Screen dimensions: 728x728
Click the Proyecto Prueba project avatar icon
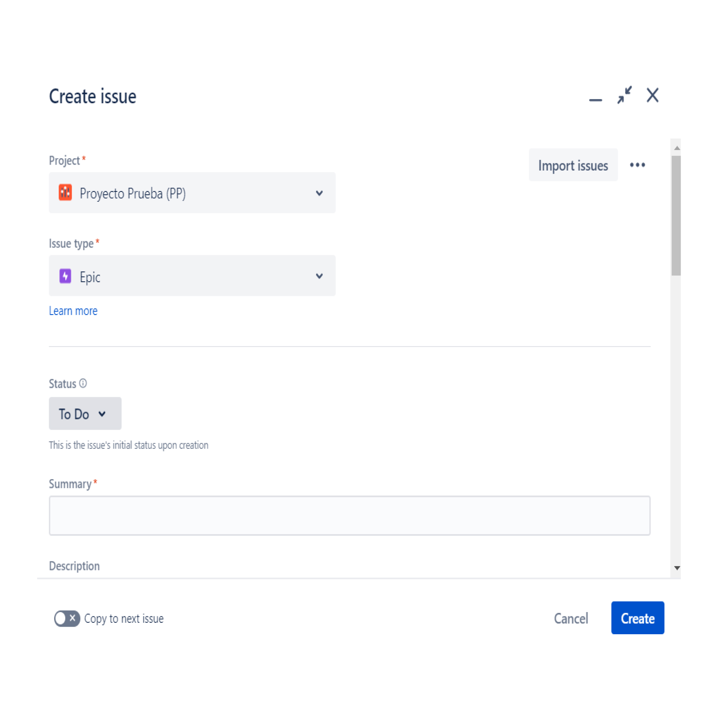(x=65, y=193)
